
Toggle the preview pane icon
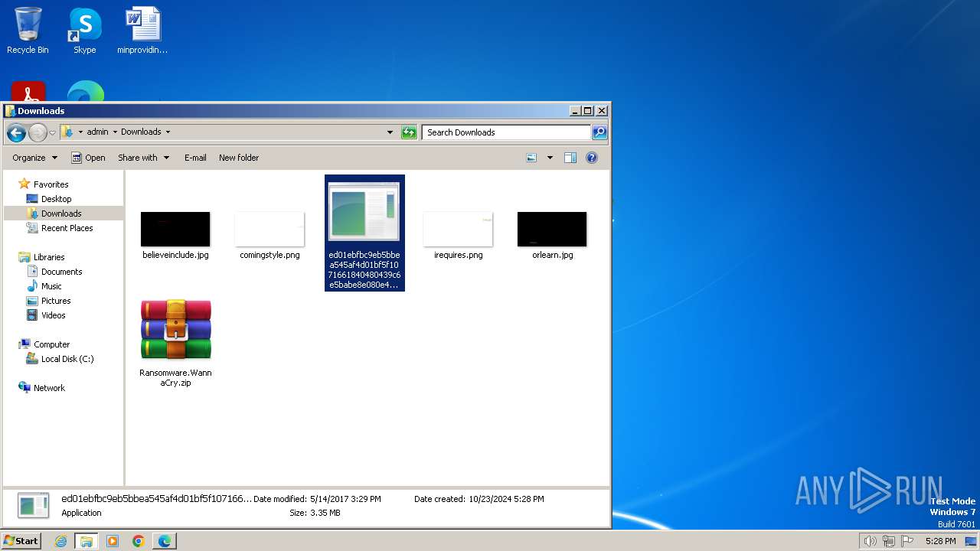click(570, 158)
